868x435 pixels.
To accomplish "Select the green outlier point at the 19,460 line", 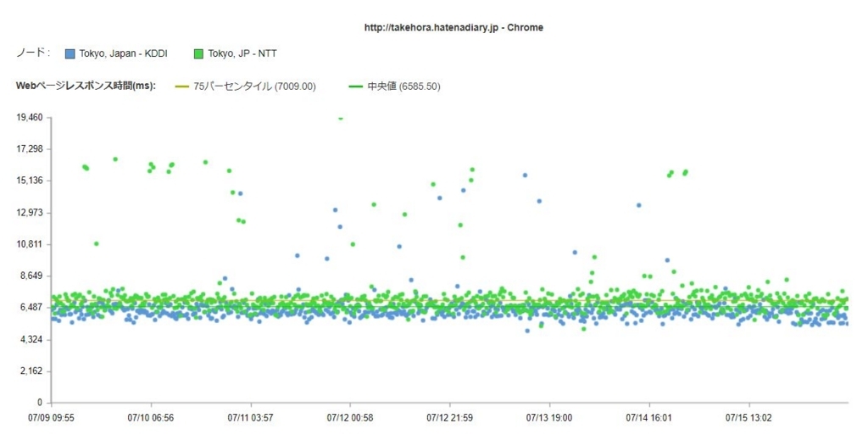I will tap(341, 118).
